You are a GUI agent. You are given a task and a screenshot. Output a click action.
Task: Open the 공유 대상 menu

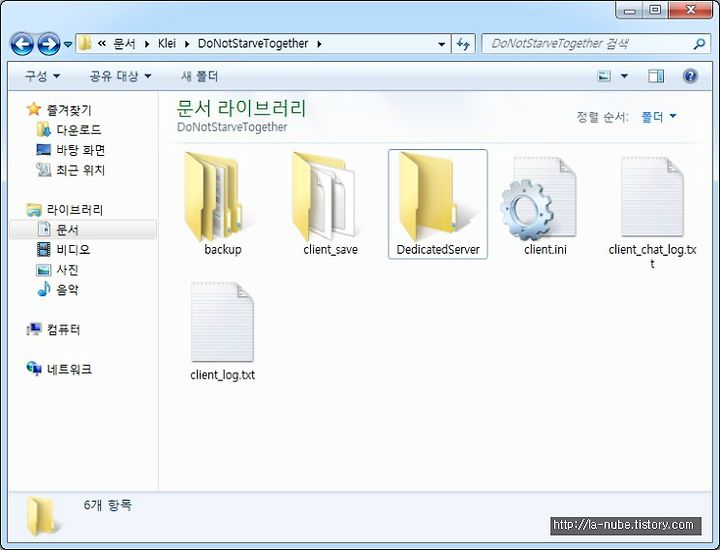tap(120, 76)
